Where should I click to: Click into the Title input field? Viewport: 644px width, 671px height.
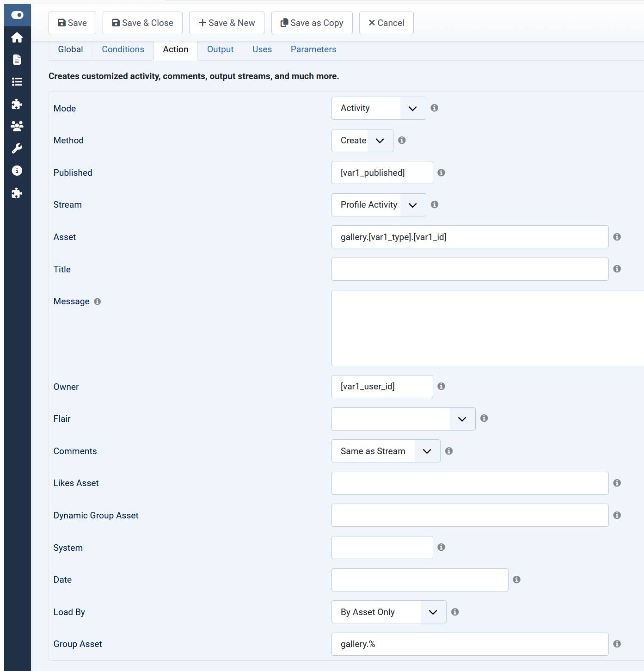[470, 269]
